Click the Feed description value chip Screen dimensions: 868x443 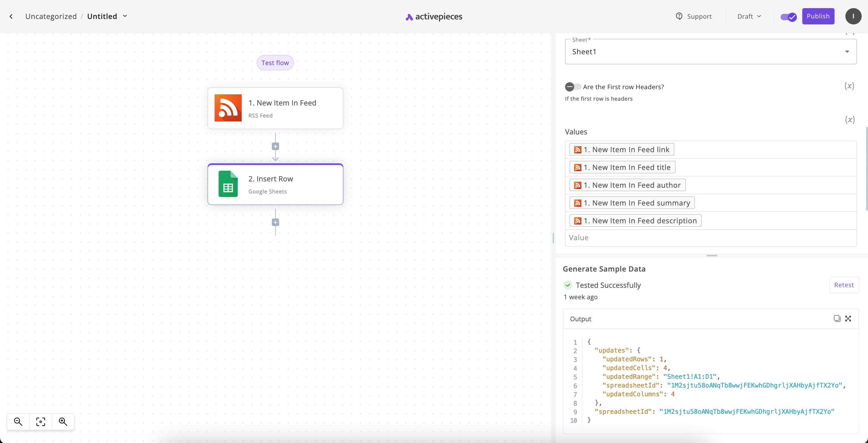click(636, 221)
